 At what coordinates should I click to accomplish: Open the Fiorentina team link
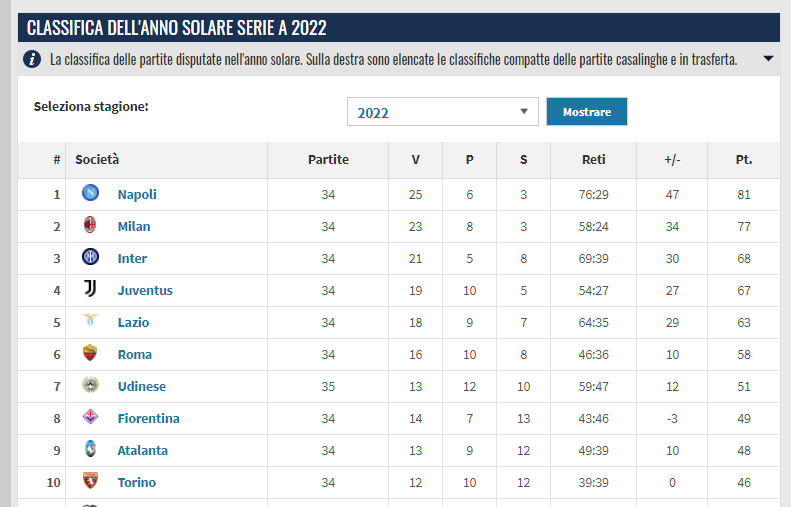[x=148, y=419]
